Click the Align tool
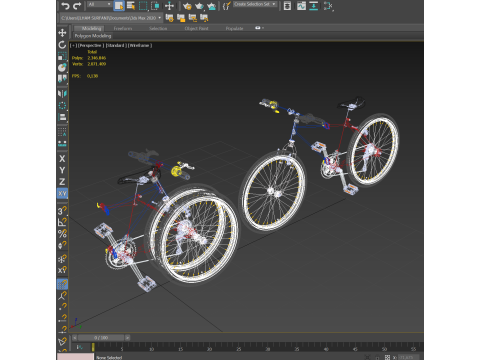The image size is (480, 360). pyautogui.click(x=62, y=117)
